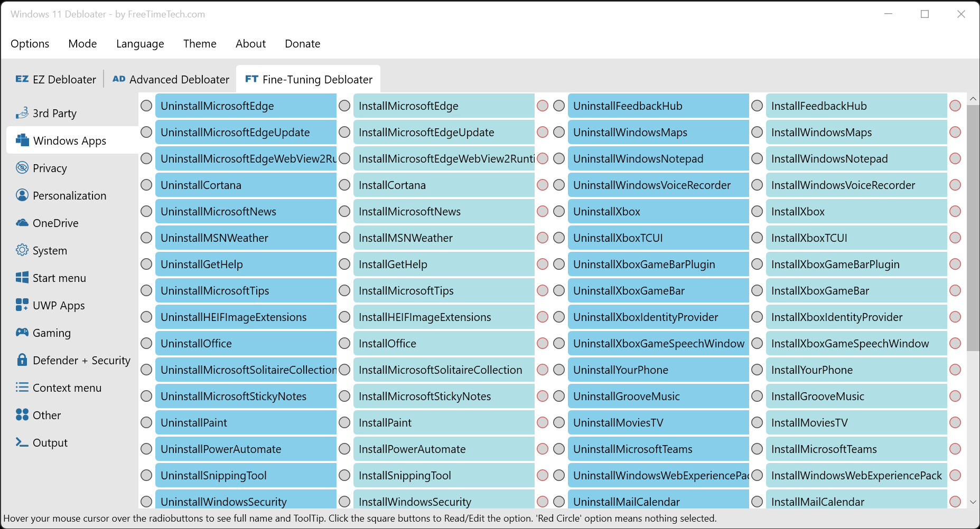Select the OneDrive sidebar section
Image resolution: width=980 pixels, height=529 pixels.
(x=55, y=223)
